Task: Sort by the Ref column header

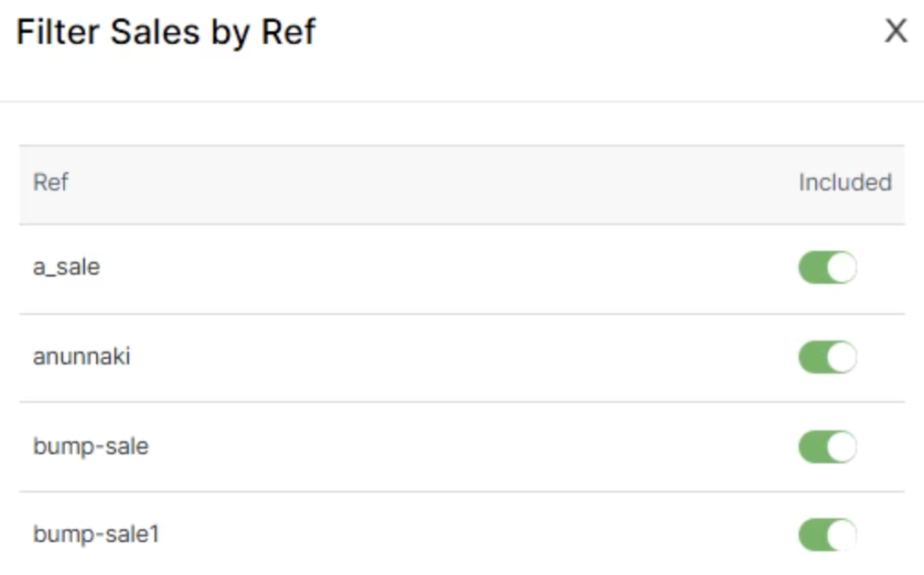Action: coord(51,182)
